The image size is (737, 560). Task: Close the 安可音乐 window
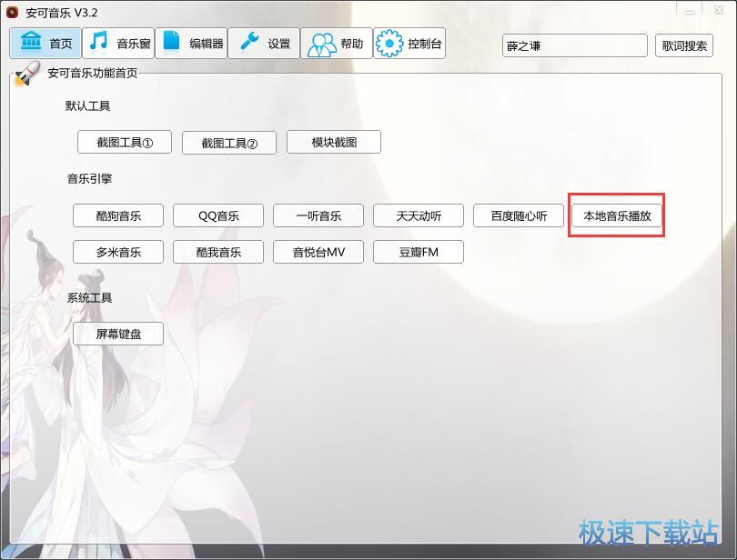tap(719, 10)
